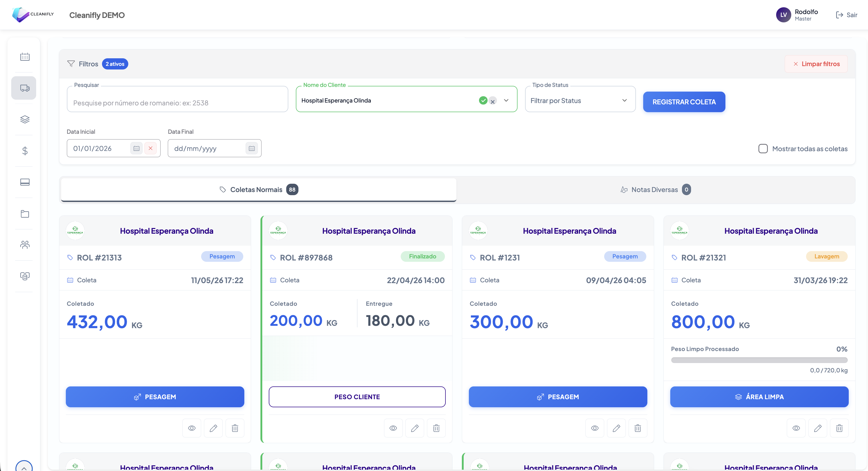The height and width of the screenshot is (471, 868).
Task: View ROL #21313 with the eye icon
Action: click(x=192, y=428)
